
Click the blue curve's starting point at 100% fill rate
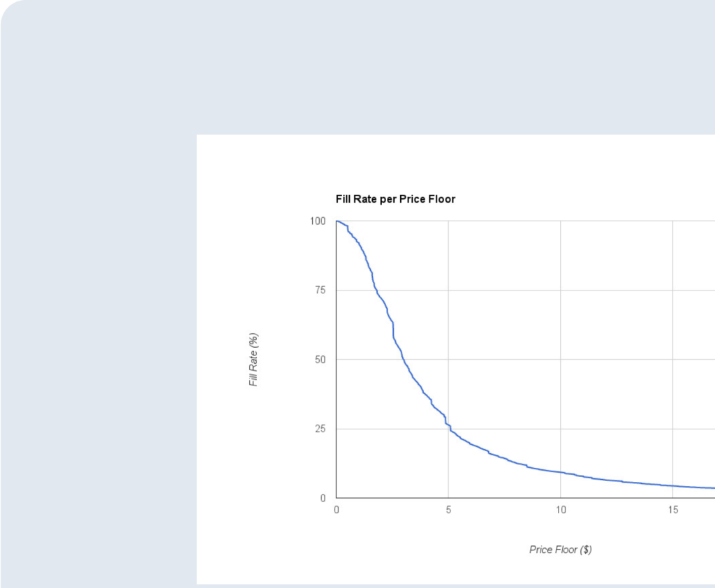click(337, 221)
